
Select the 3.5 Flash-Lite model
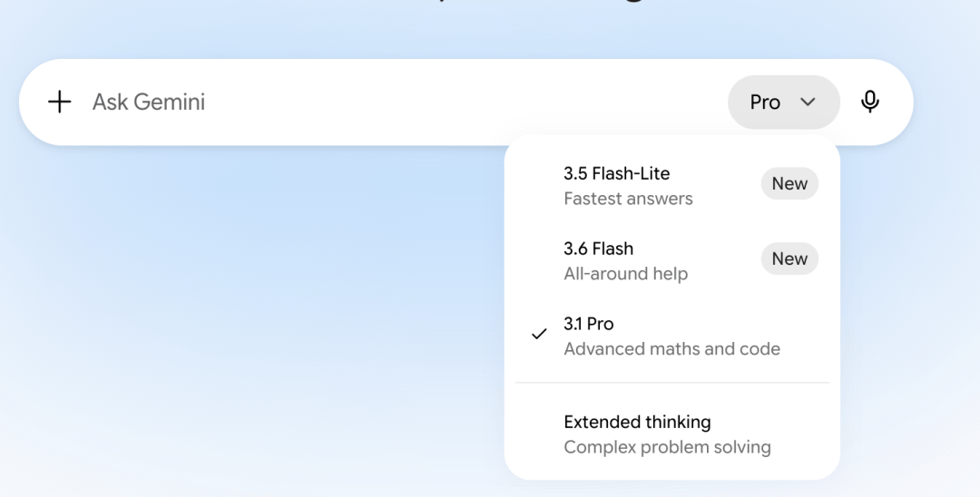[x=671, y=185]
